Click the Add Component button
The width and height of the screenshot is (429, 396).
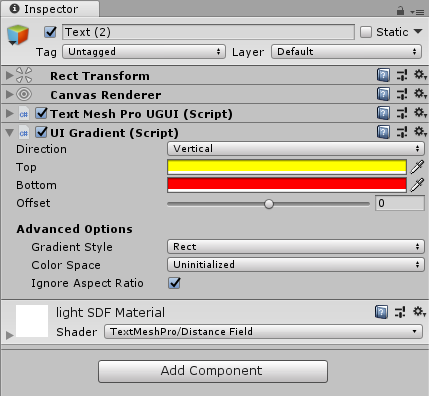(x=213, y=371)
